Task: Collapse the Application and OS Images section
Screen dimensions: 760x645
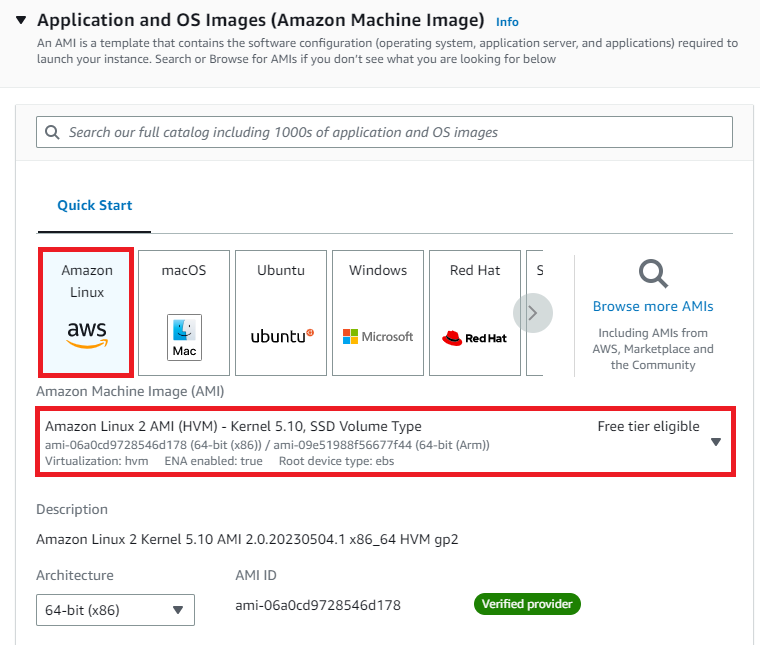Action: (x=21, y=20)
